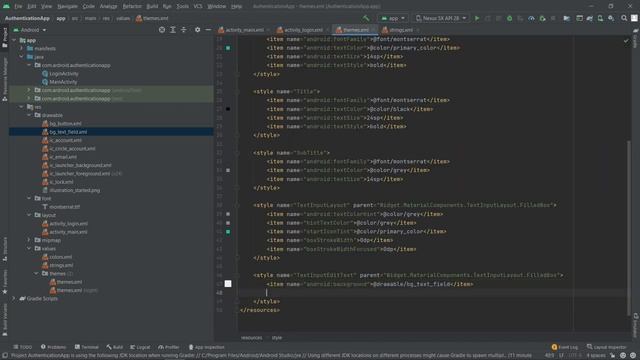Open the Logcat tool window
Image resolution: width=640 pixels, height=360 pixels.
140,347
